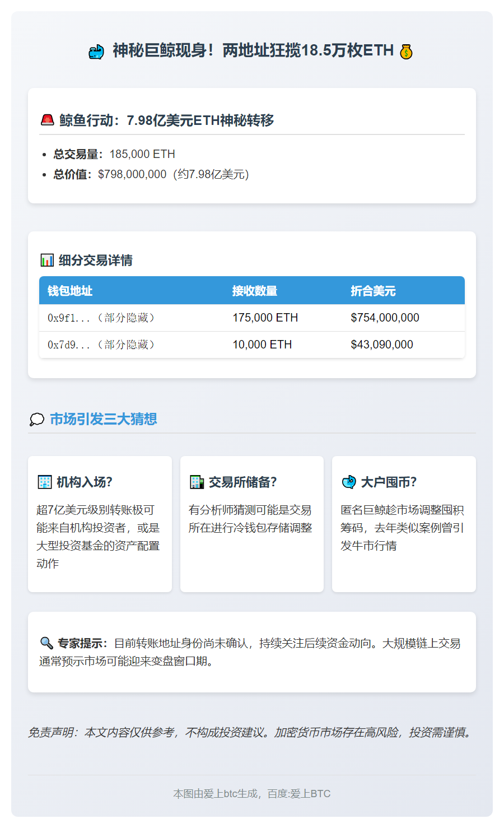Image resolution: width=504 pixels, height=828 pixels.
Task: Click the main title 神秘巨鲸现身
Action: (253, 50)
